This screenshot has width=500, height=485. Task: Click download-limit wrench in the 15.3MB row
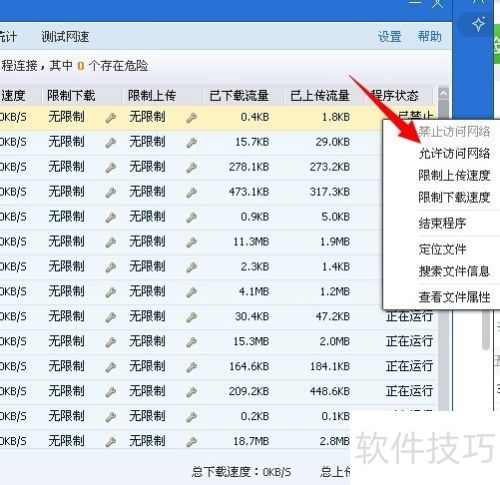pos(111,342)
